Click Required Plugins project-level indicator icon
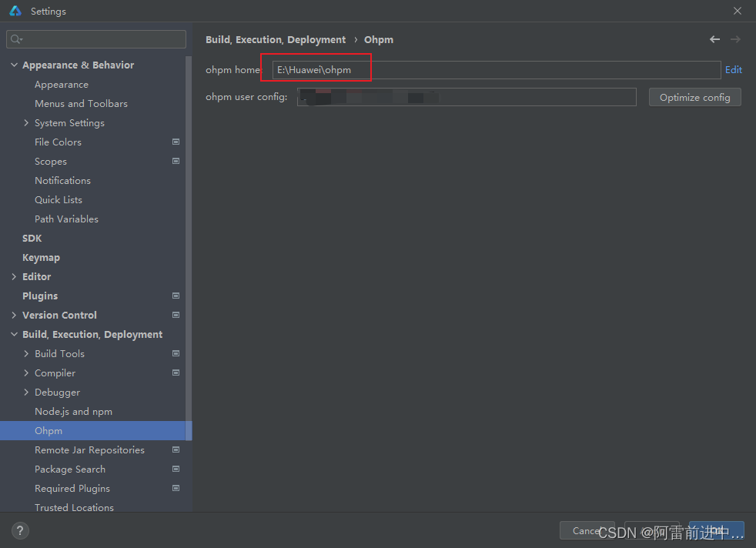Viewport: 756px width, 548px height. [176, 488]
